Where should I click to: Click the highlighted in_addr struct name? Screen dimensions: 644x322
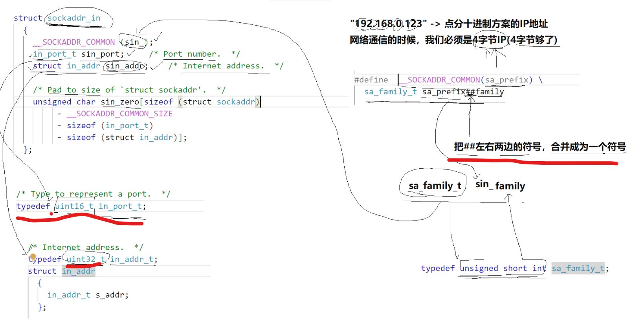coord(79,271)
